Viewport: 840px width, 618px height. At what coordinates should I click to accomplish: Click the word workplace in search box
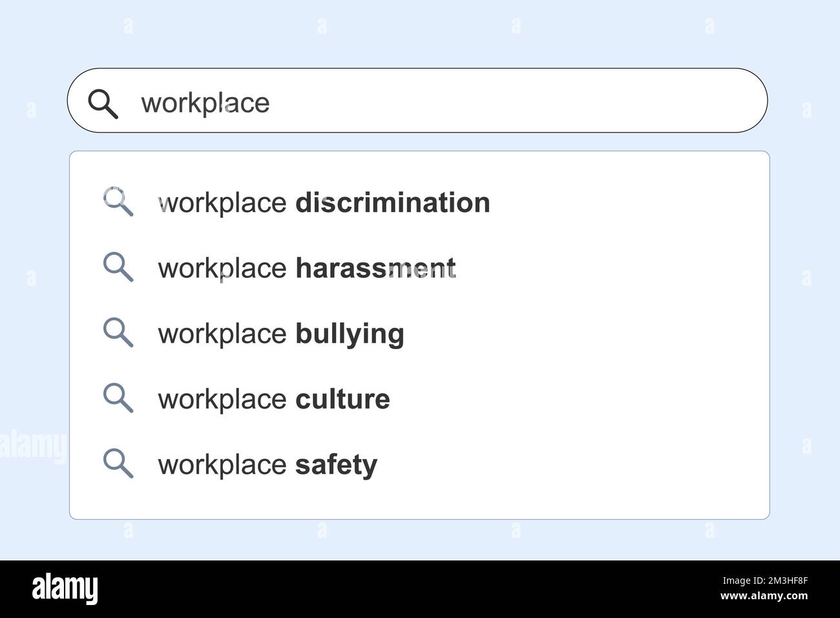coord(205,103)
